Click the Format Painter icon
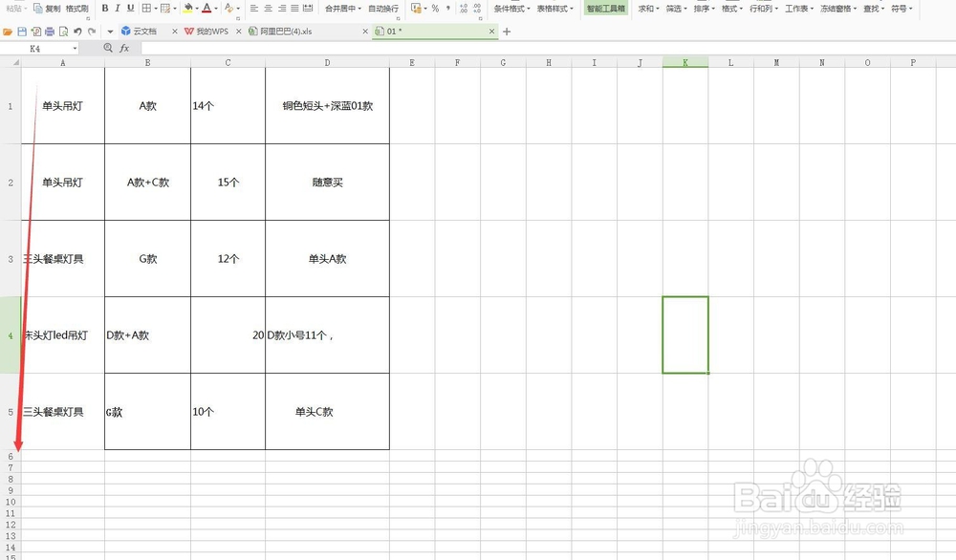956x560 pixels. click(x=75, y=9)
